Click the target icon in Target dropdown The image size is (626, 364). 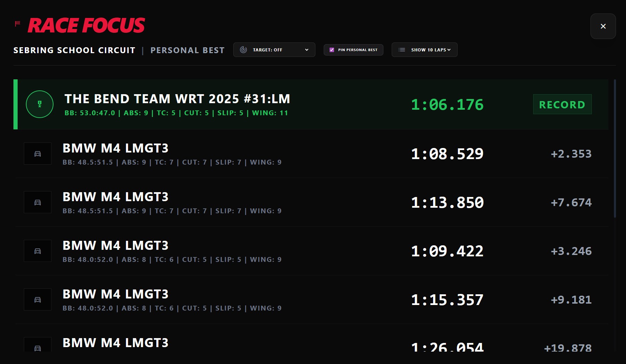pyautogui.click(x=243, y=50)
